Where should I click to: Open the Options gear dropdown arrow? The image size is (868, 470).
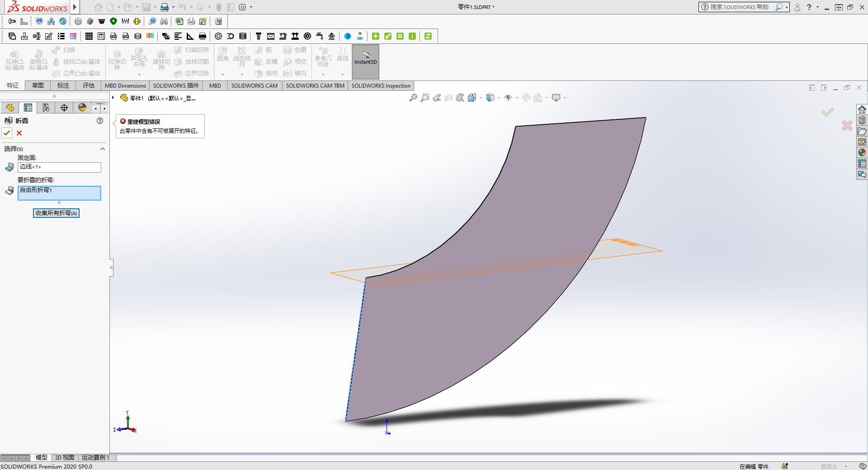tap(251, 7)
